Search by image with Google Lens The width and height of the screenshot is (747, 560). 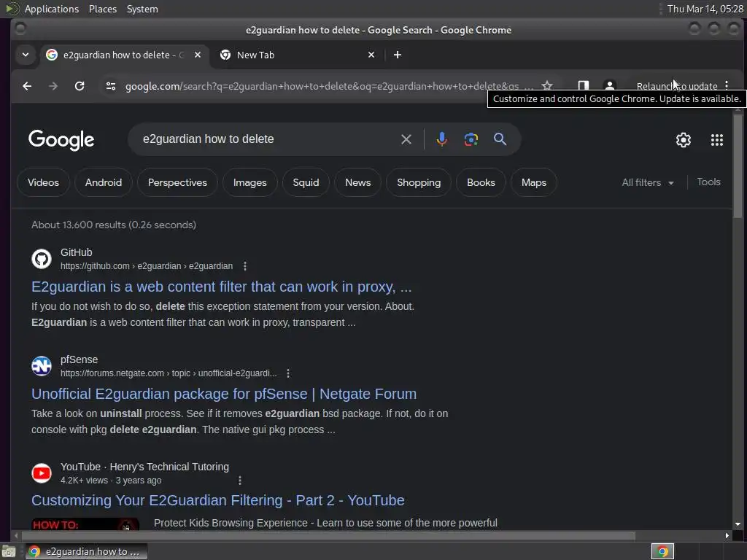tap(471, 139)
